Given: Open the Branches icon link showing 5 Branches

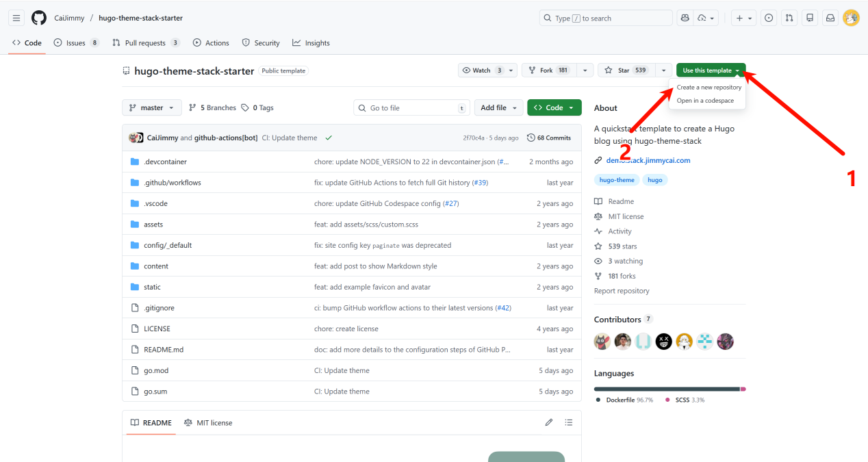Looking at the screenshot, I should [213, 107].
